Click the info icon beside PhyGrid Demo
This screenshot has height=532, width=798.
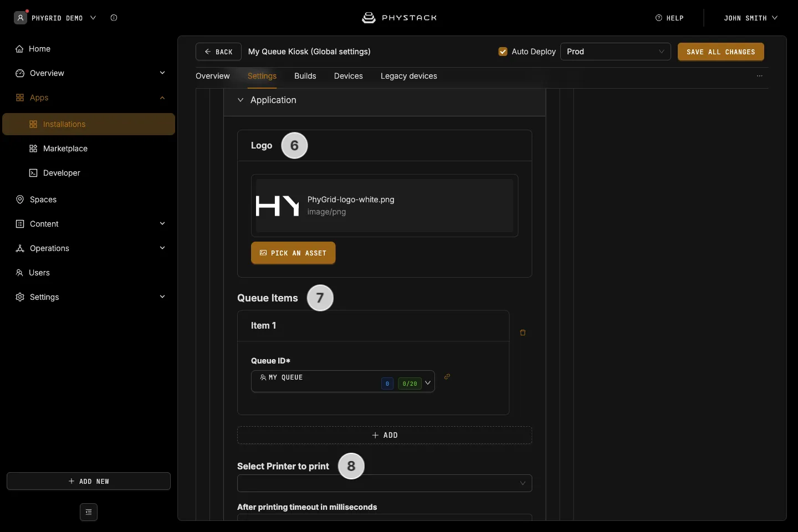pyautogui.click(x=114, y=18)
